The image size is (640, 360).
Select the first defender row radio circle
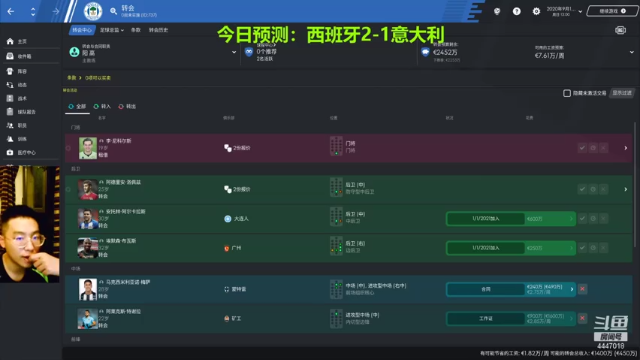pyautogui.click(x=69, y=189)
